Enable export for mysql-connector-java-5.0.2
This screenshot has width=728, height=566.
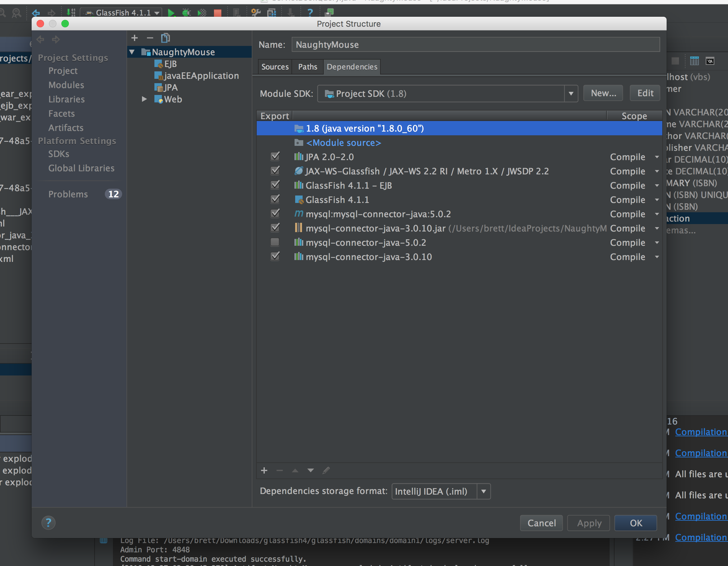point(275,242)
